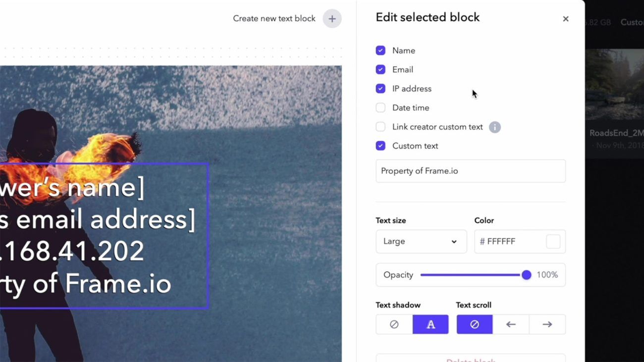Viewport: 644px width, 362px height.
Task: Click the Opacity slider handle
Action: point(526,275)
